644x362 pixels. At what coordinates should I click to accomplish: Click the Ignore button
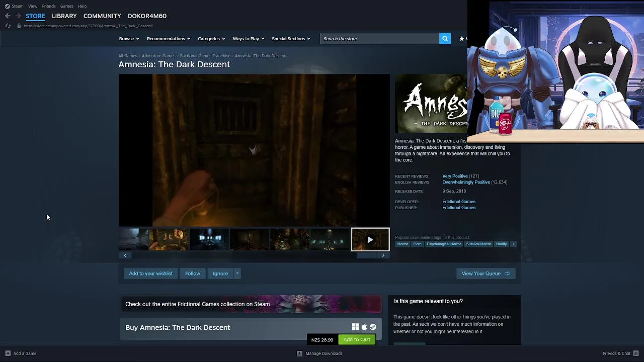(220, 274)
